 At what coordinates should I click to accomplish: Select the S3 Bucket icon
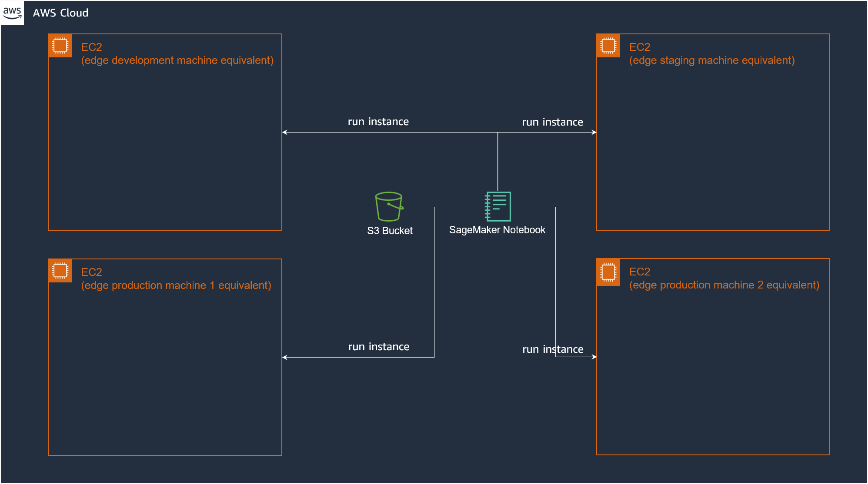coord(389,207)
